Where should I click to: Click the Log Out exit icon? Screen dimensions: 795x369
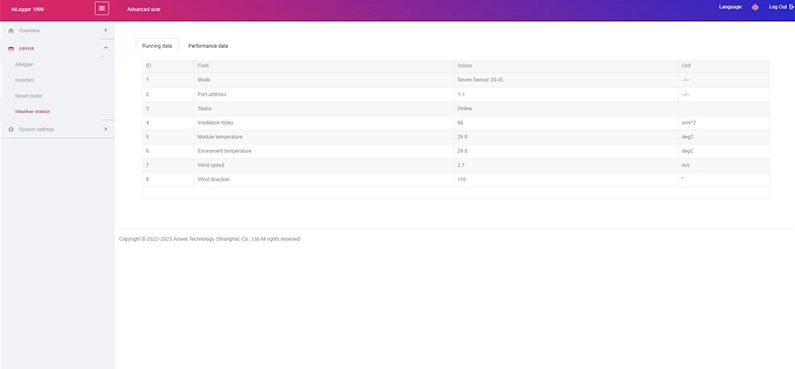[791, 7]
